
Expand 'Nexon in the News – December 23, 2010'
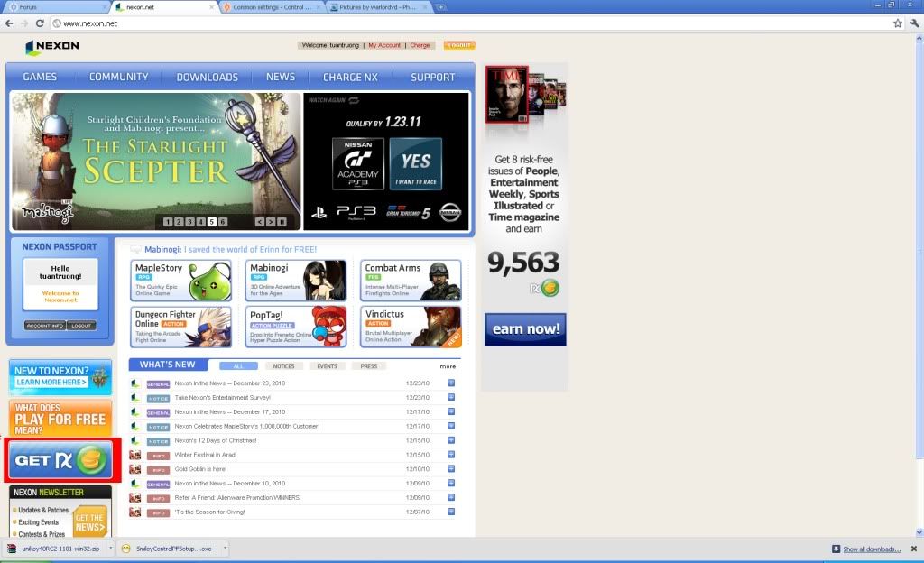click(451, 383)
